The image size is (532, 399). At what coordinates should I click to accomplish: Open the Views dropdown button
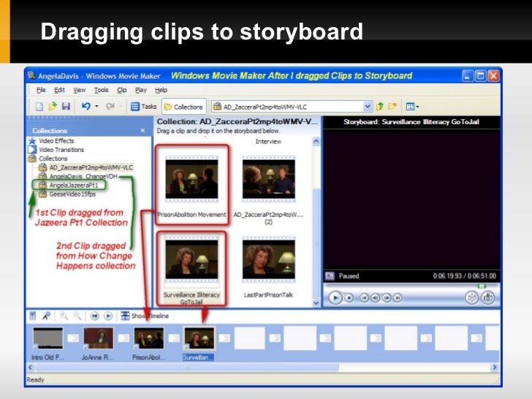(412, 107)
